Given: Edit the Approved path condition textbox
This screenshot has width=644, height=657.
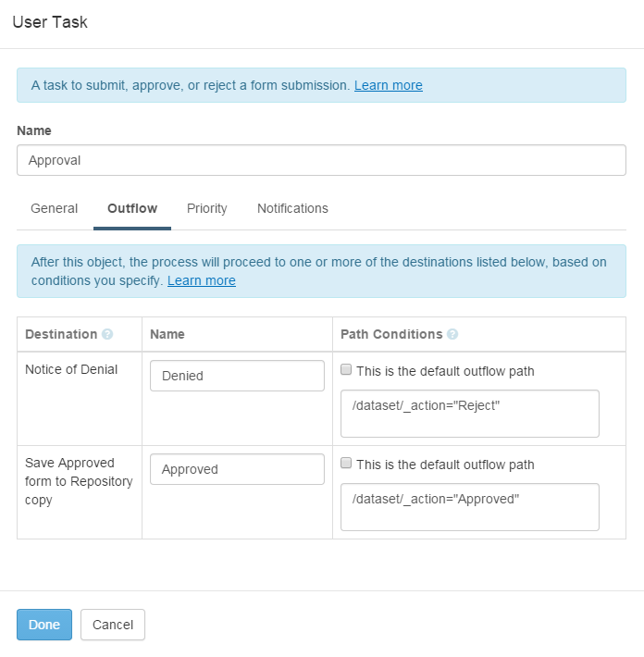Looking at the screenshot, I should 470,507.
